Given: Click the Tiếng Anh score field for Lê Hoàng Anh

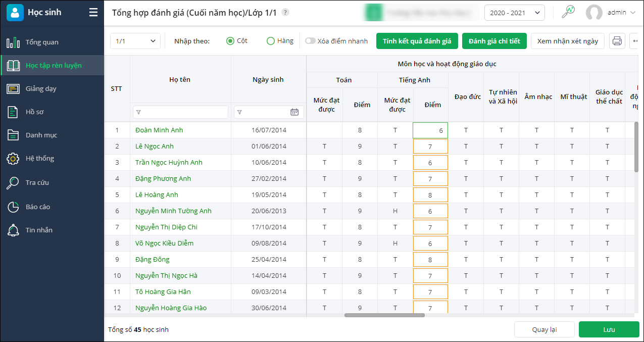Looking at the screenshot, I should pyautogui.click(x=430, y=195).
